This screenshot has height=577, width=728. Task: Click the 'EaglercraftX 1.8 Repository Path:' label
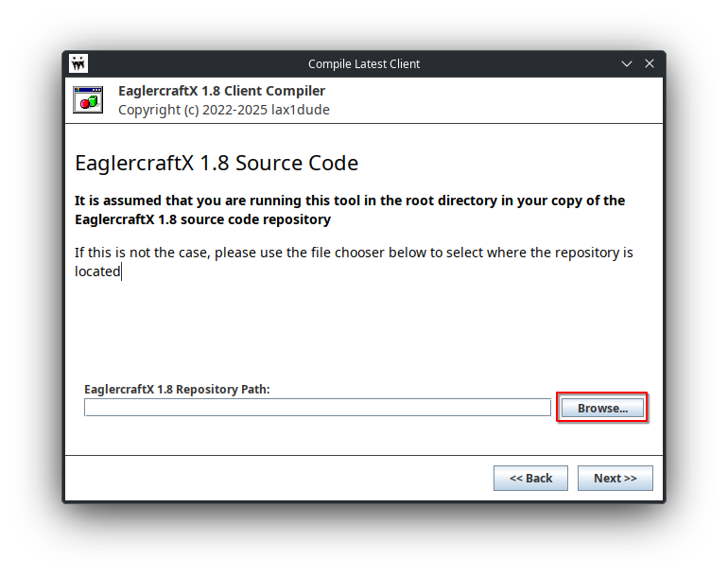[x=177, y=389]
